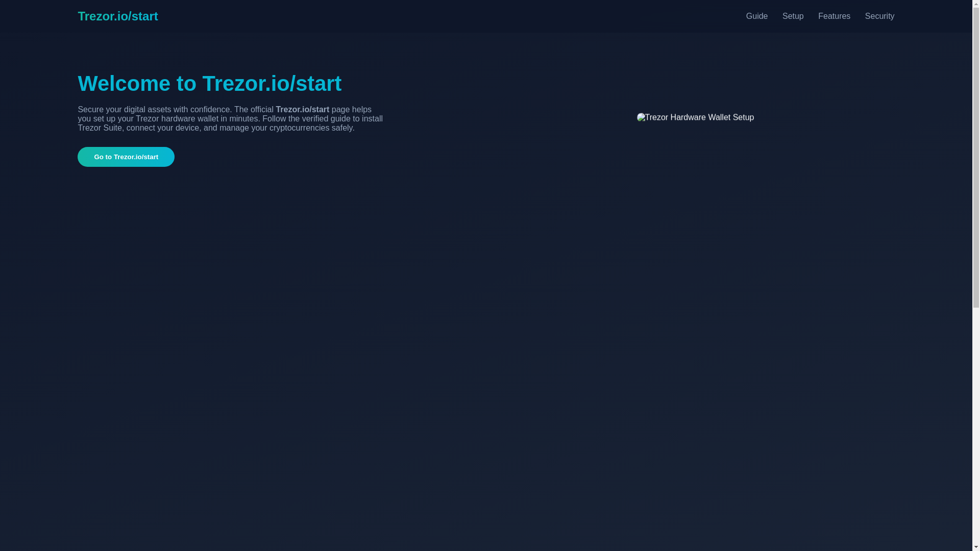The height and width of the screenshot is (551, 980).
Task: Click the vertical page scrollbar
Action: click(976, 275)
